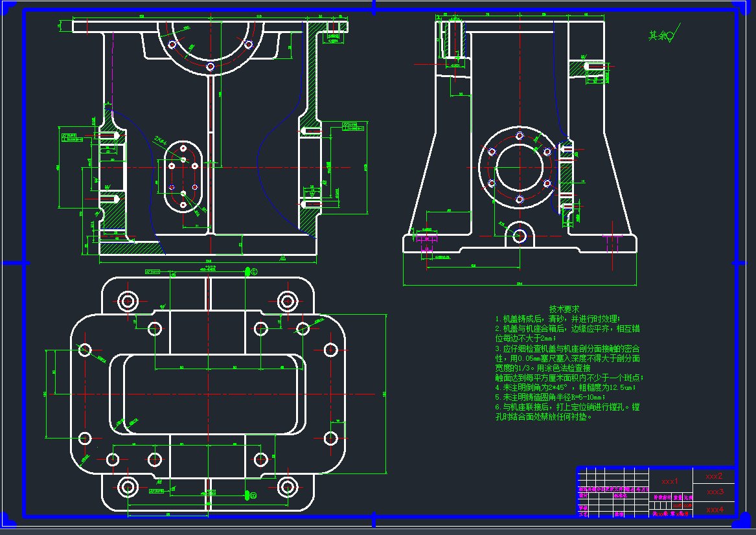
Task: Select the 6 datum circle below plan view
Action: point(253,495)
